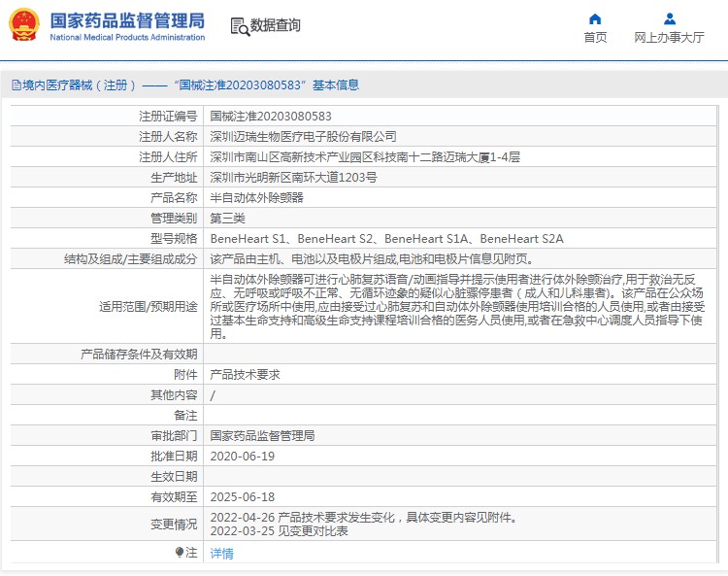Open the 详情 details link
Image resolution: width=728 pixels, height=576 pixels.
(x=222, y=554)
